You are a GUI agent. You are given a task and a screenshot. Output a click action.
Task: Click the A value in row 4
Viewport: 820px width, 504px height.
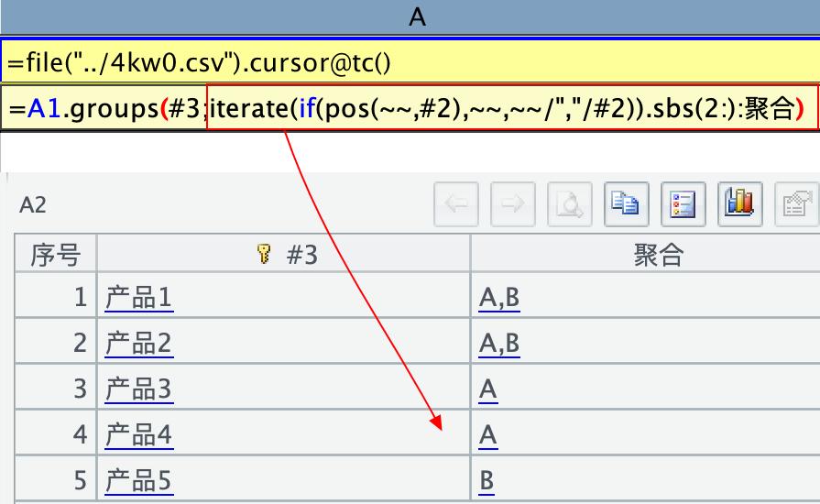pyautogui.click(x=488, y=435)
